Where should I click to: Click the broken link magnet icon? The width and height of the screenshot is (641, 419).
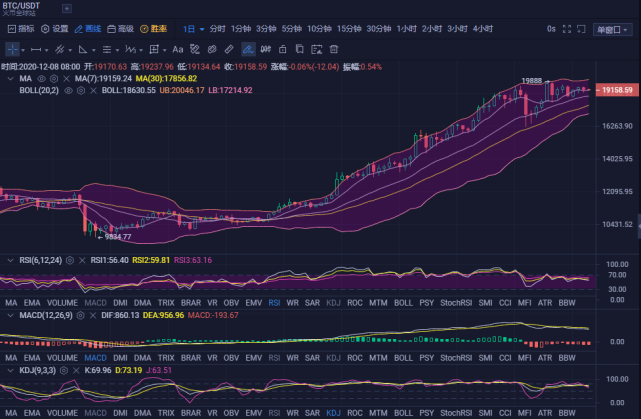point(195,49)
